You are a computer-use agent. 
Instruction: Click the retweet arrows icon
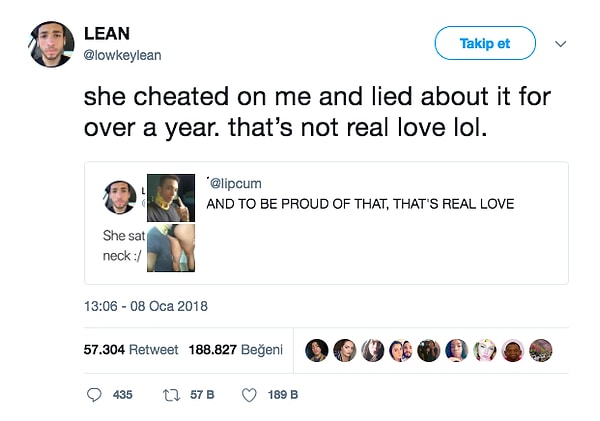coord(170,395)
